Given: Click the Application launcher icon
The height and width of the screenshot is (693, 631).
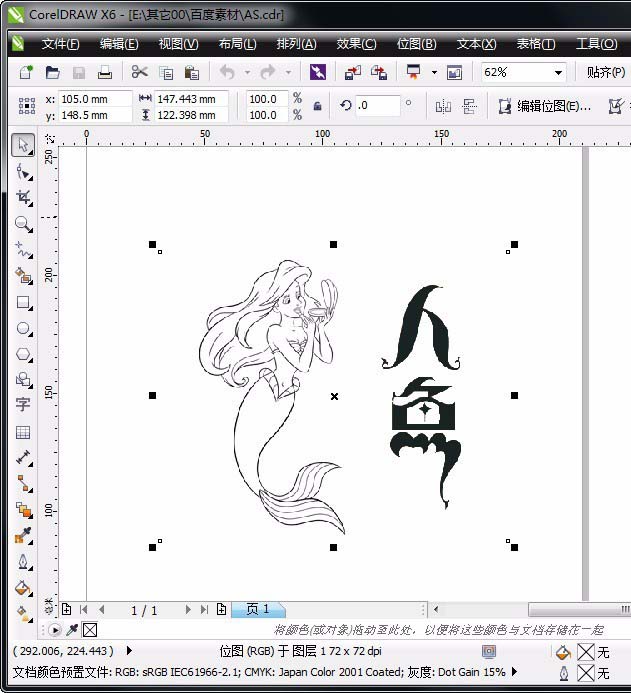Looking at the screenshot, I should click(414, 72).
